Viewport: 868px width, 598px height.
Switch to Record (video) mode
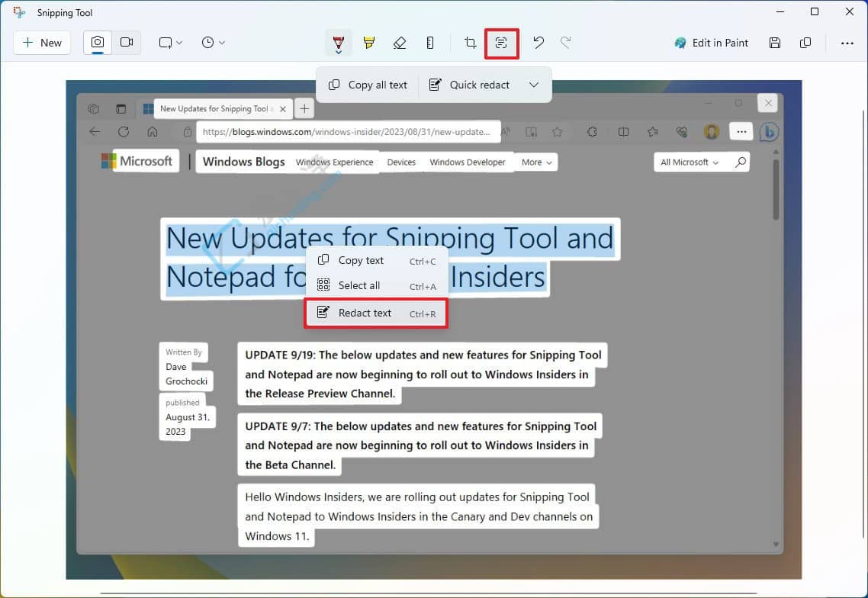(x=127, y=43)
